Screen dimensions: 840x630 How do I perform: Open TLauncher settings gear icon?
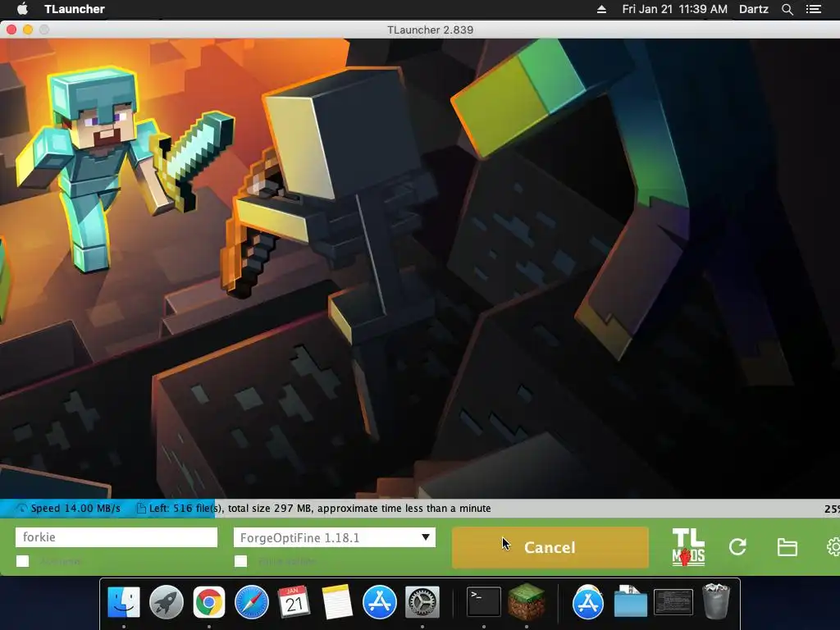pyautogui.click(x=833, y=547)
